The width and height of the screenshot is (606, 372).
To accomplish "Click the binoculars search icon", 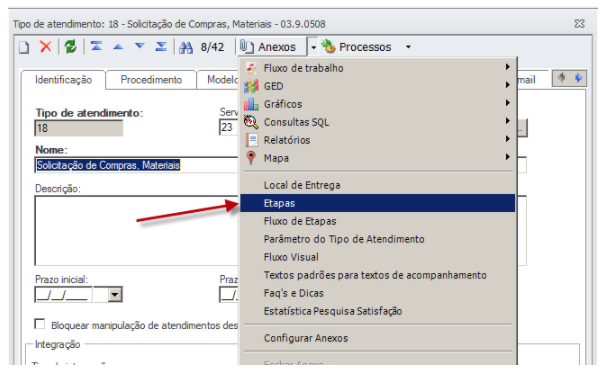I will coord(186,47).
